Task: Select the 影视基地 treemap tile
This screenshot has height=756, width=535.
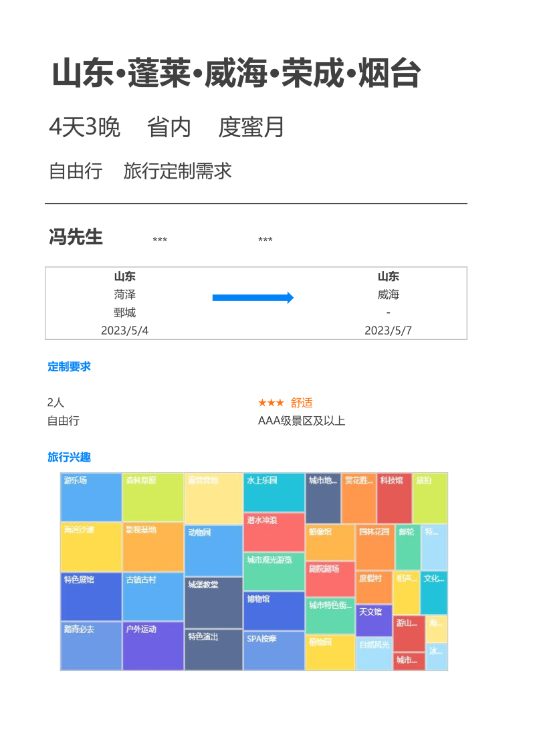Action: coord(152,547)
